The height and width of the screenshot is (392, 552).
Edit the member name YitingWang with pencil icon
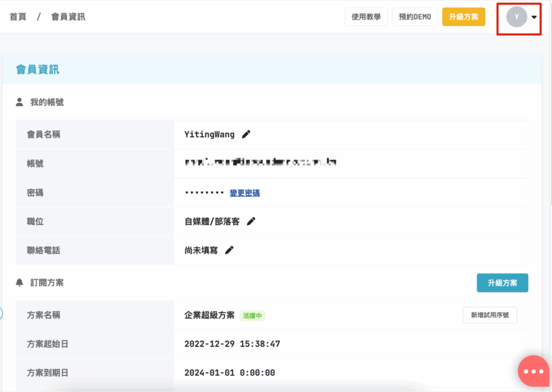point(246,135)
